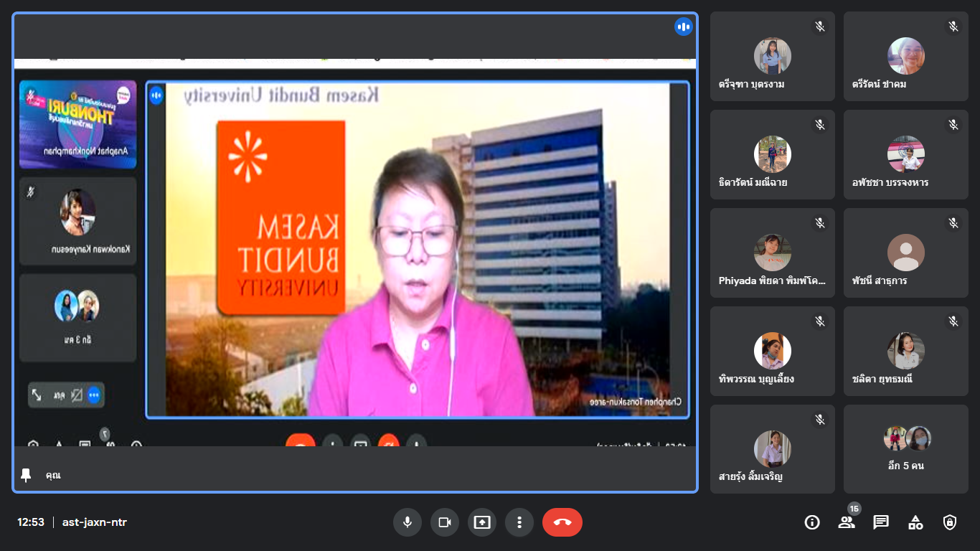
Task: Select avatar of ทิพวรรณ บุญเลี้ยง
Action: point(773,351)
